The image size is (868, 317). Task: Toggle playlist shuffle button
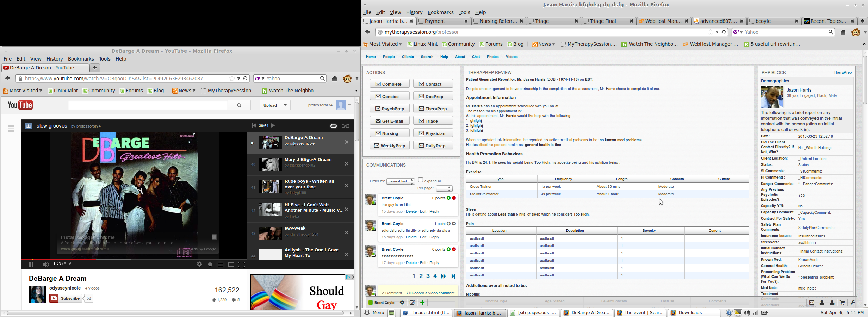tap(346, 126)
